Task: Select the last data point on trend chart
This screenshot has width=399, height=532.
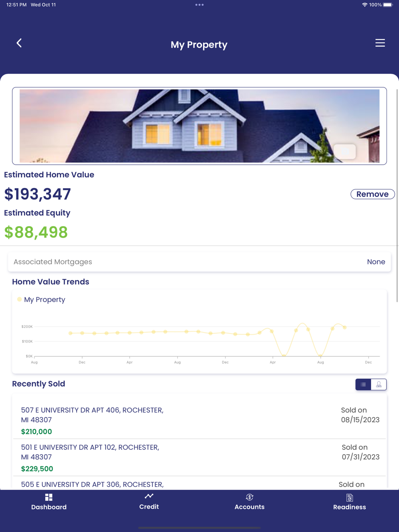Action: [345, 327]
